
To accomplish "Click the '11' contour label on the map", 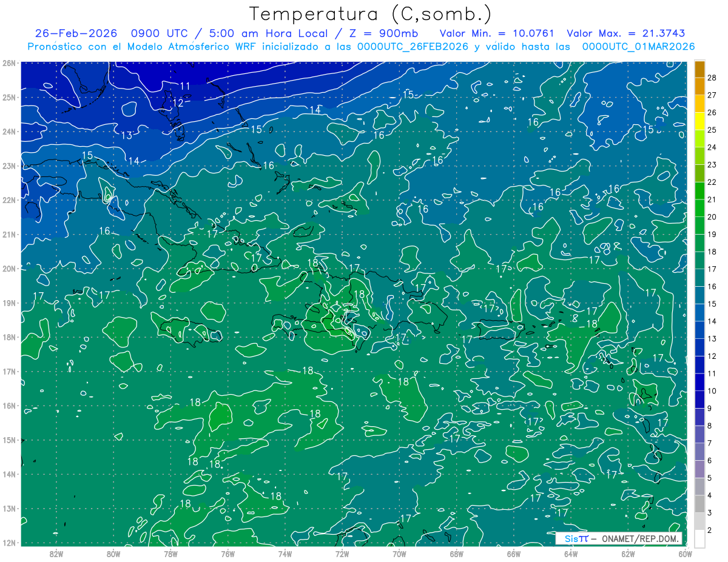I will pyautogui.click(x=186, y=86).
